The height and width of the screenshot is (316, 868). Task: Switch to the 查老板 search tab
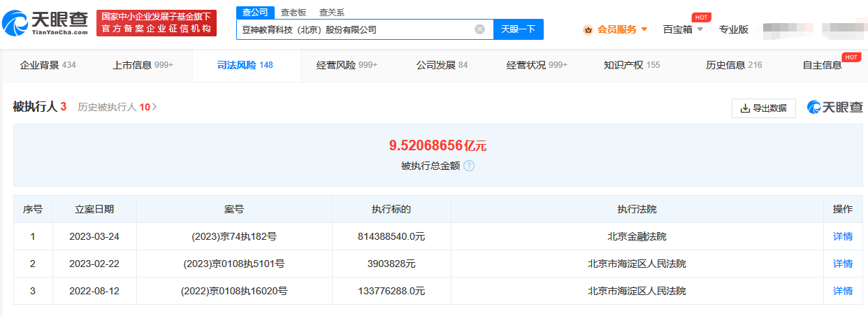pos(292,13)
